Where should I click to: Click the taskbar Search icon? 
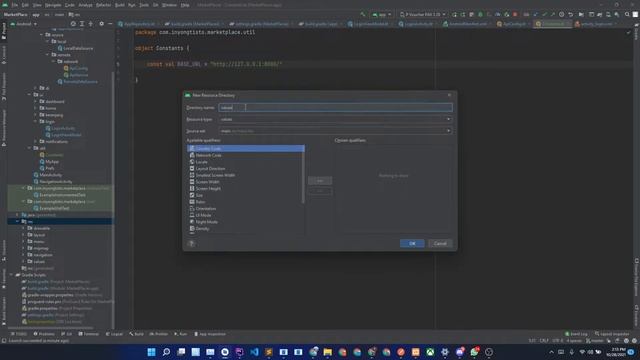[166, 352]
